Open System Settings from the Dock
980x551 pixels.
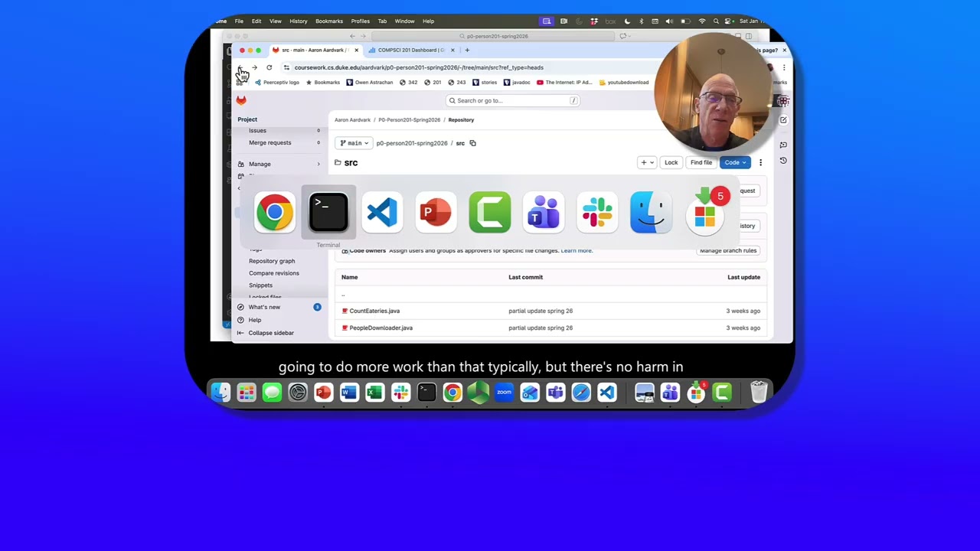coord(298,393)
